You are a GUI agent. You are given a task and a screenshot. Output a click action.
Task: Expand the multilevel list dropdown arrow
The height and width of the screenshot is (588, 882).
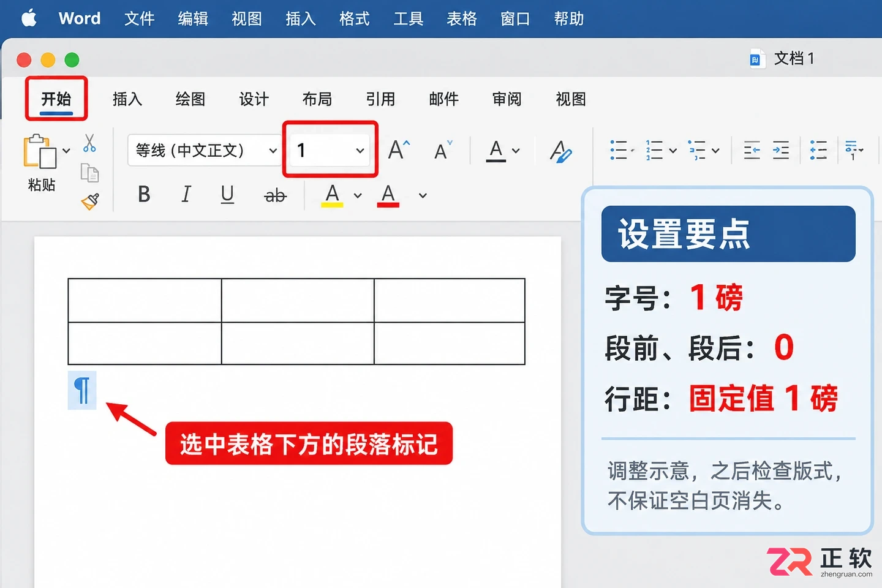(715, 150)
